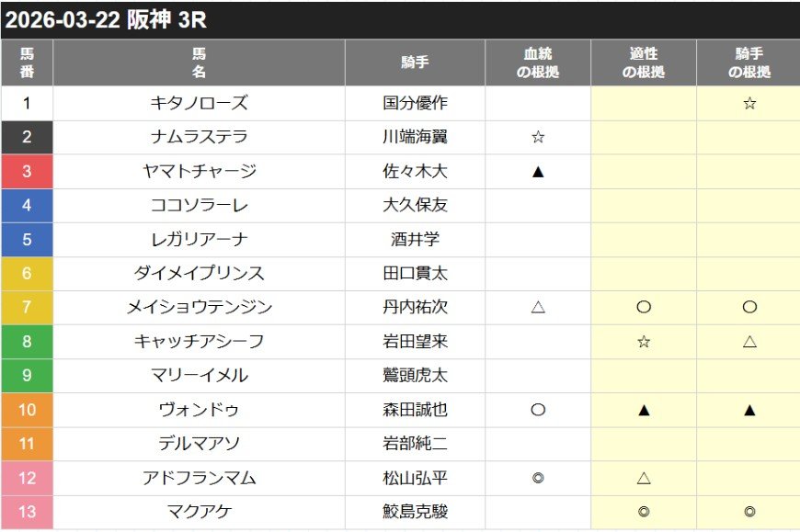
Task: Select the ◎ mark in アドフランマム's 血統の根拠 cell
Action: (538, 478)
